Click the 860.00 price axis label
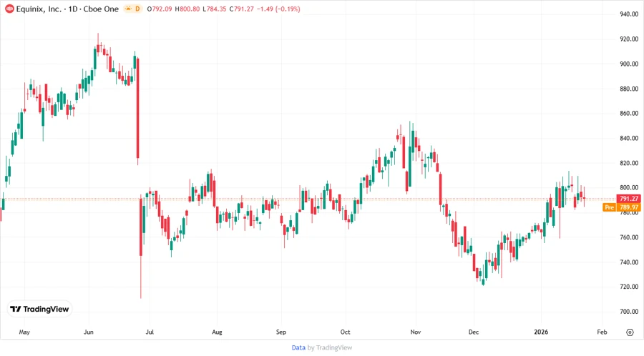The height and width of the screenshot is (356, 644). (629, 113)
